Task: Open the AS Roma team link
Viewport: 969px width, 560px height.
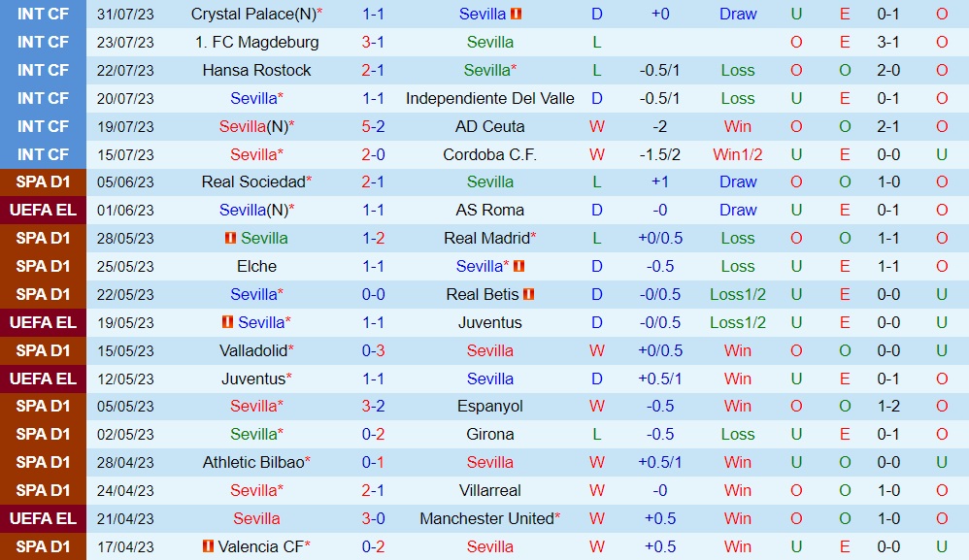Action: (489, 210)
